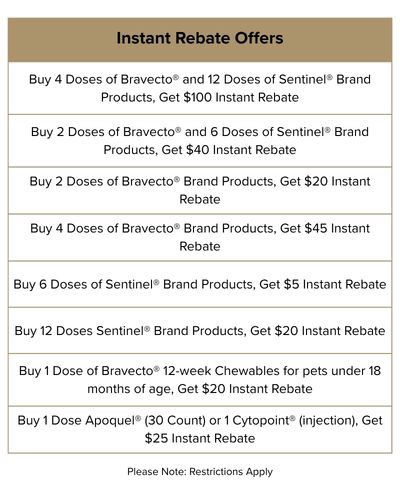Image resolution: width=400 pixels, height=500 pixels.
Task: Click the Bravecto 12-week Chewables offer row
Action: (x=200, y=380)
